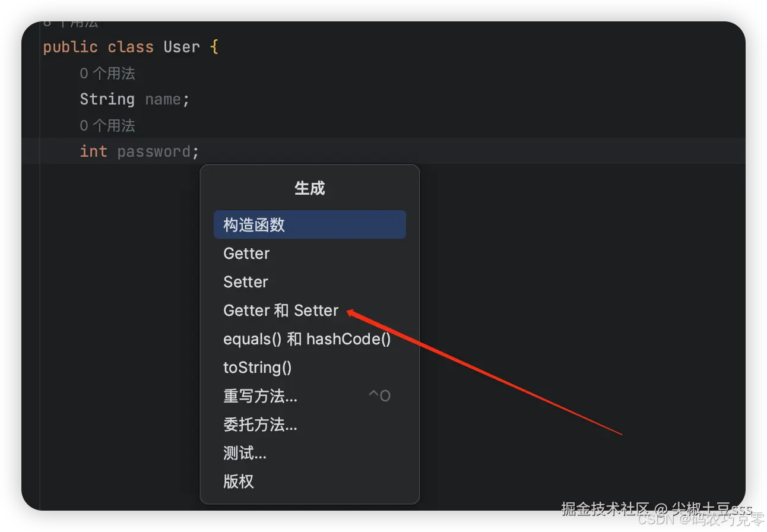The width and height of the screenshot is (767, 532).
Task: Choose 版权 at the menu bottom
Action: (x=238, y=482)
